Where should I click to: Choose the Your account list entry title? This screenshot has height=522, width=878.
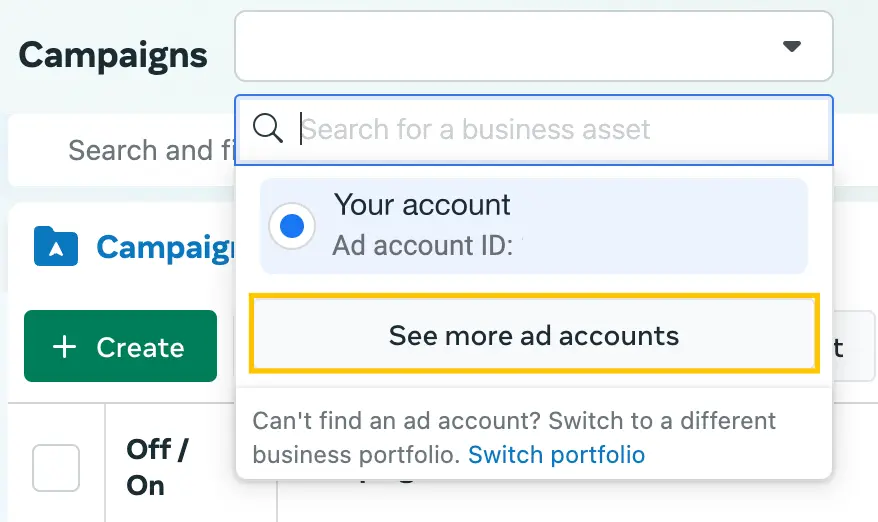pyautogui.click(x=422, y=205)
